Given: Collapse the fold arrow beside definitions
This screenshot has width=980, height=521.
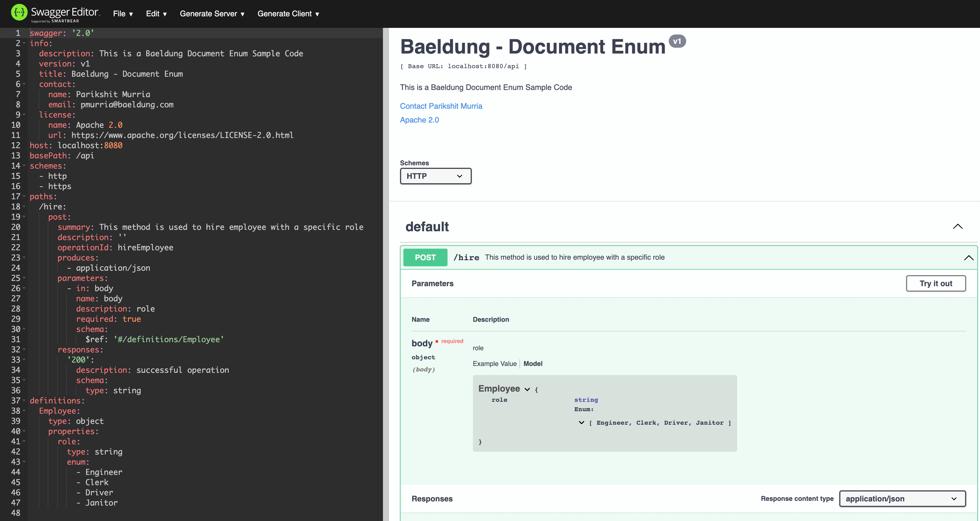Looking at the screenshot, I should [24, 401].
